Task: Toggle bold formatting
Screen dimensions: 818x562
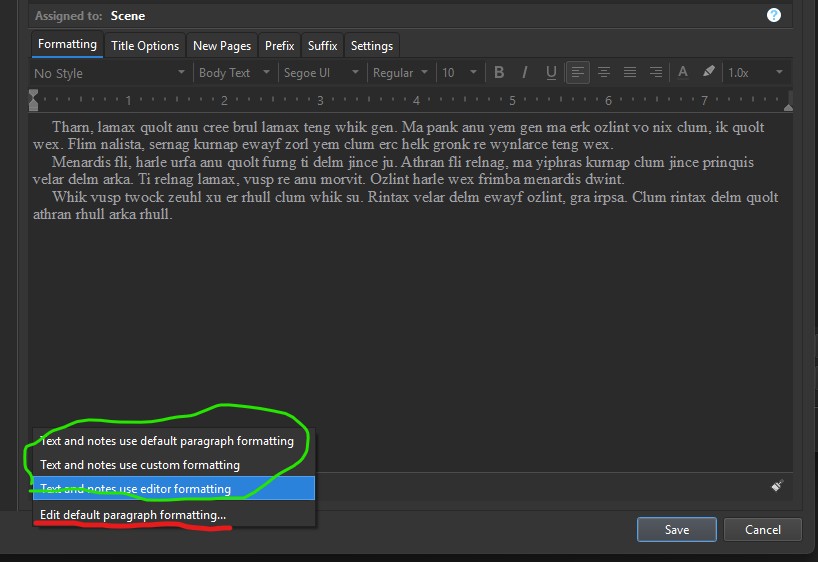Action: click(499, 73)
